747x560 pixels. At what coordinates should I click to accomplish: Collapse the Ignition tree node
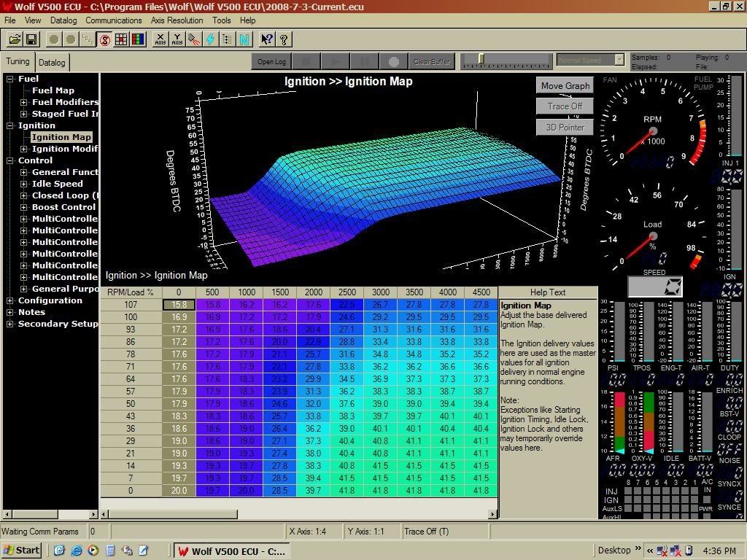pos(10,125)
